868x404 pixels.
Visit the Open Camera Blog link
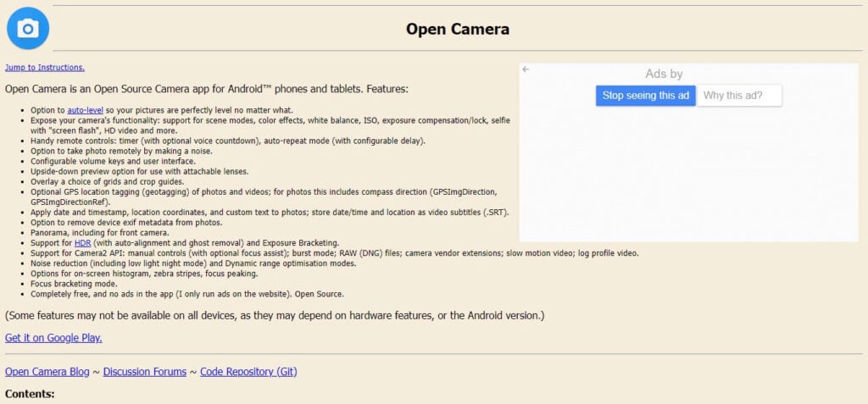point(47,371)
